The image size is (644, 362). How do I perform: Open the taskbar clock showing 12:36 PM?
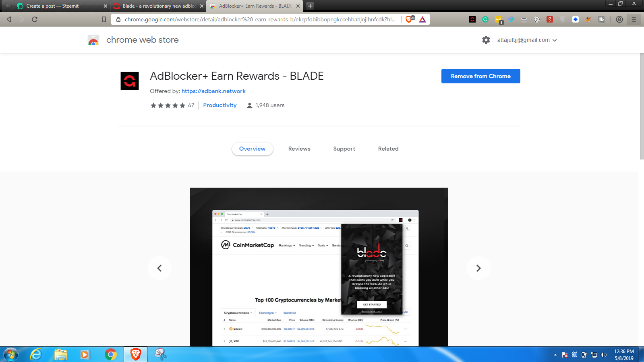(624, 355)
